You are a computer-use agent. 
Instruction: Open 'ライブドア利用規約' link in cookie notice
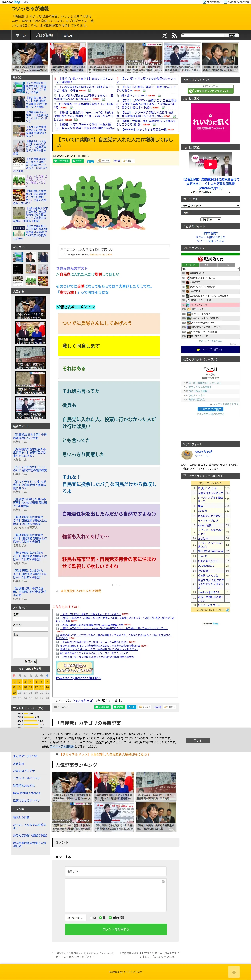click(62, 746)
